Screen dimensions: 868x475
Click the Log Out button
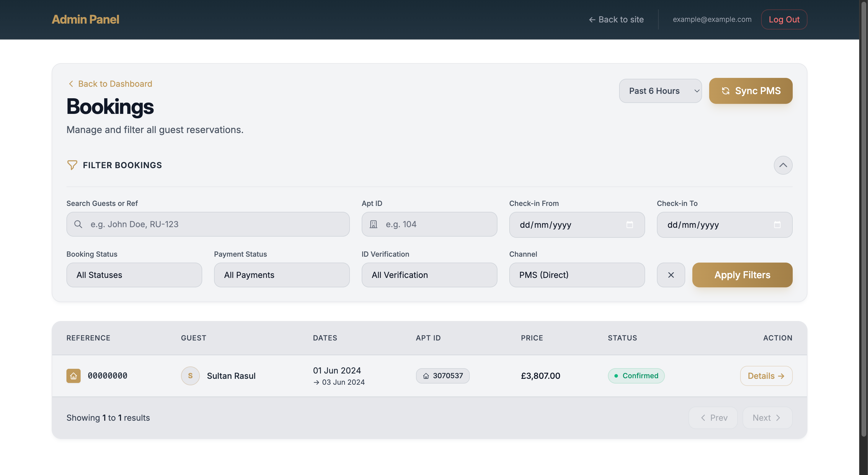tap(784, 19)
